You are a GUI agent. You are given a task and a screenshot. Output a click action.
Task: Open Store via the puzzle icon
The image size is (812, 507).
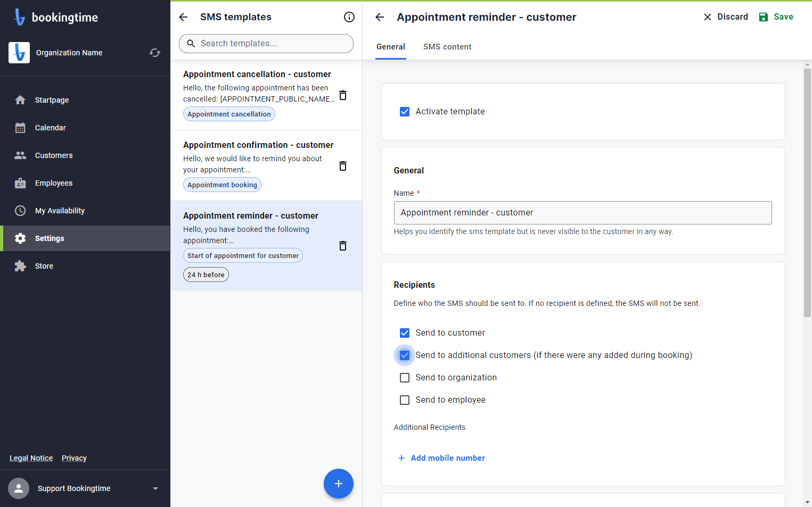click(x=20, y=266)
